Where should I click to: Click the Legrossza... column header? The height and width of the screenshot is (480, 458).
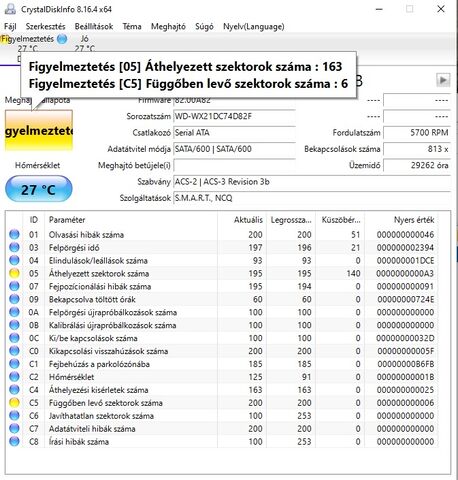click(x=291, y=220)
